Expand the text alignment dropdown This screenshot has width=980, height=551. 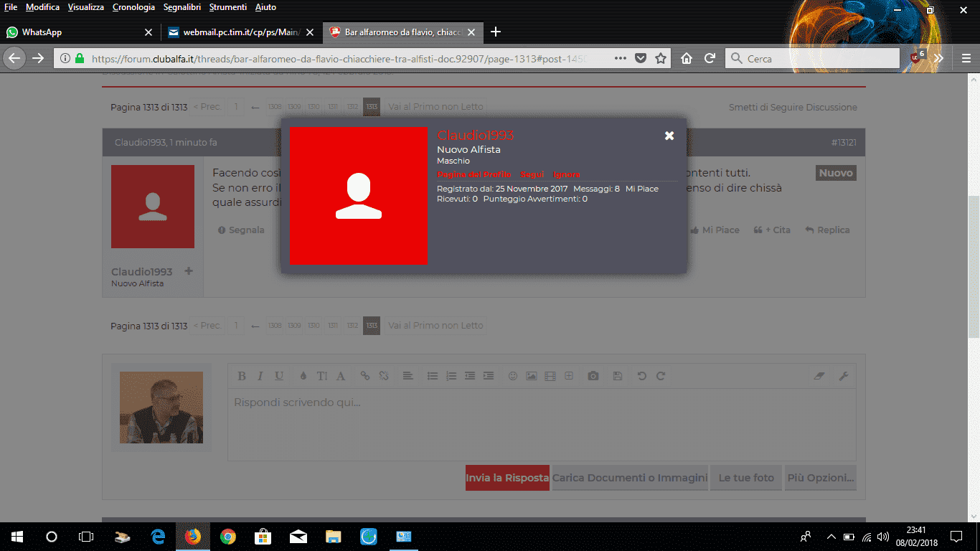[407, 376]
